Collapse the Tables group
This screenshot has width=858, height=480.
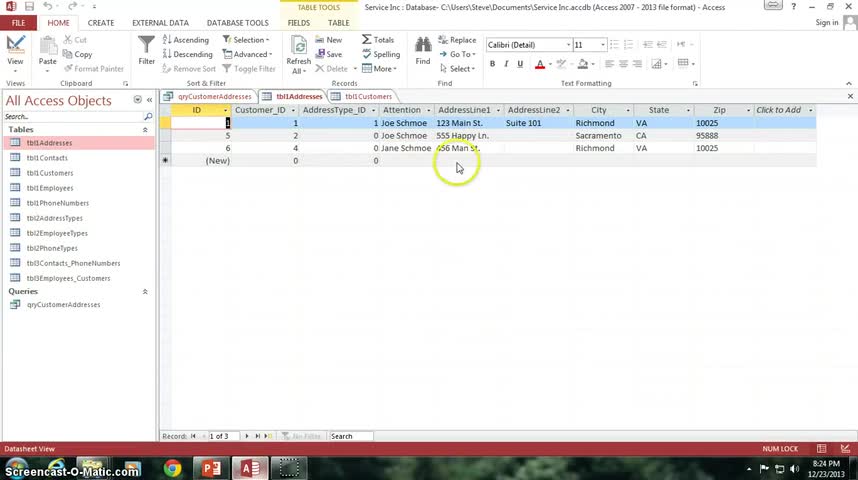point(145,130)
